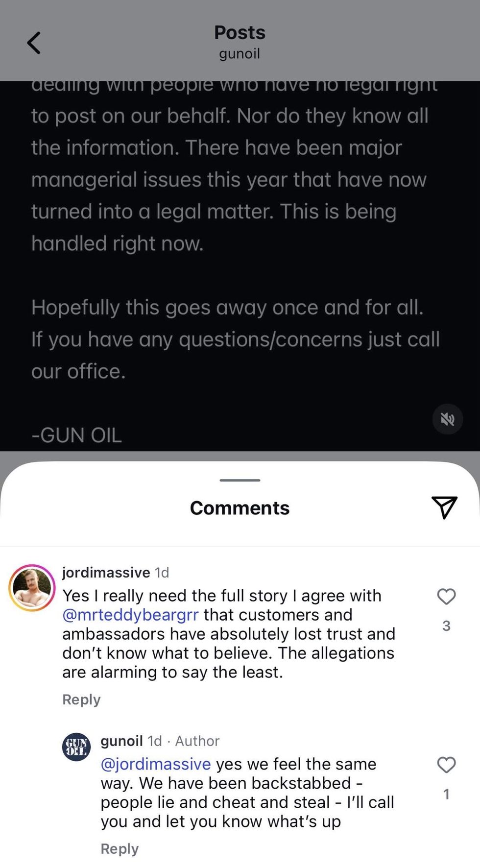Tap the Posts header title
The image size is (480, 868).
click(x=240, y=32)
